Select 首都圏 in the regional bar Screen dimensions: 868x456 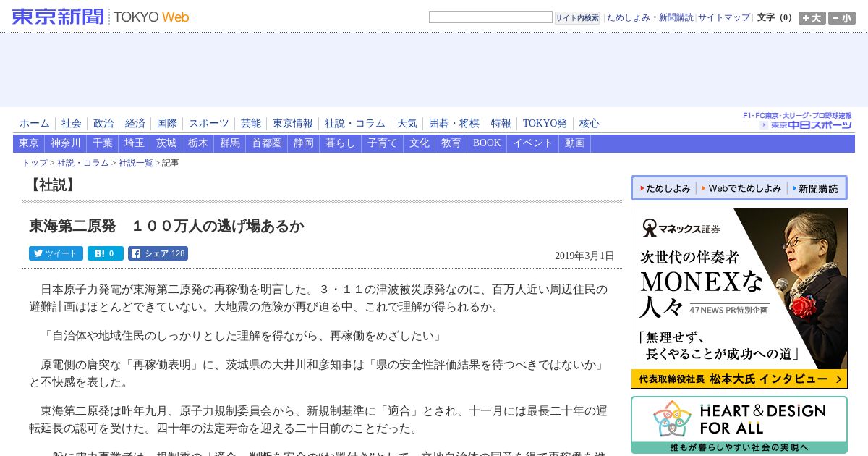(x=267, y=143)
